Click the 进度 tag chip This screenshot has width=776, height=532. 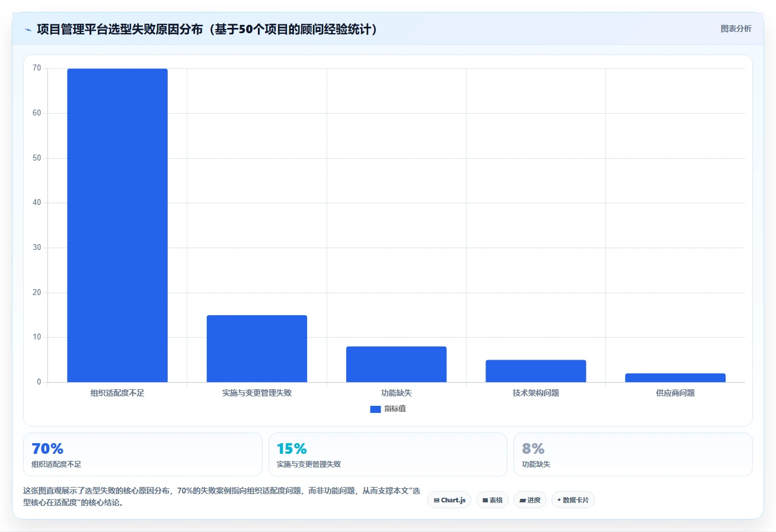click(530, 500)
